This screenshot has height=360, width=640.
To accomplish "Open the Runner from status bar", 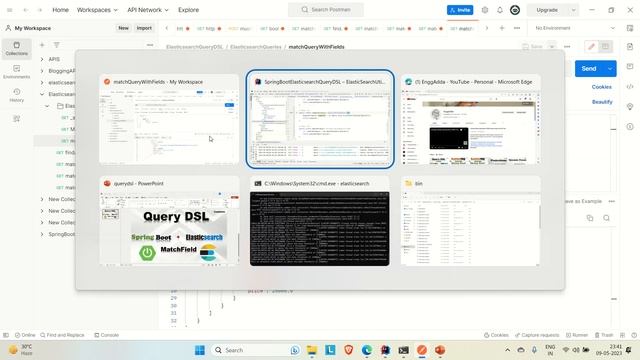I will (x=576, y=335).
